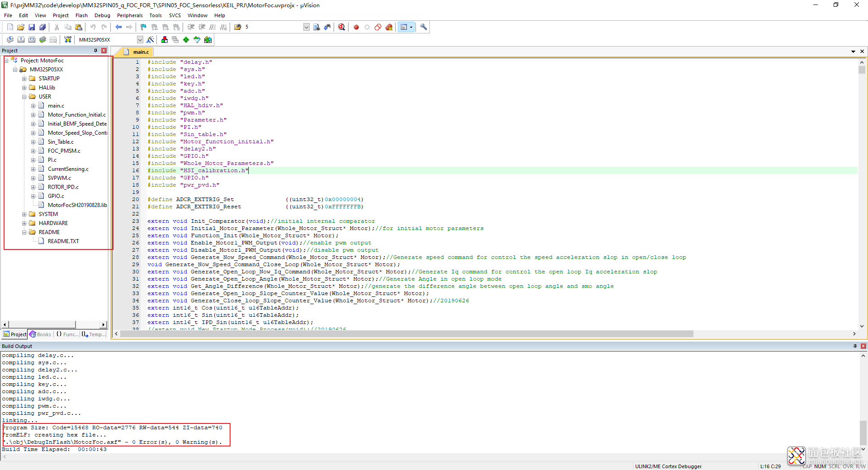Open Manage Run-Time Environment green diamond

[186, 40]
